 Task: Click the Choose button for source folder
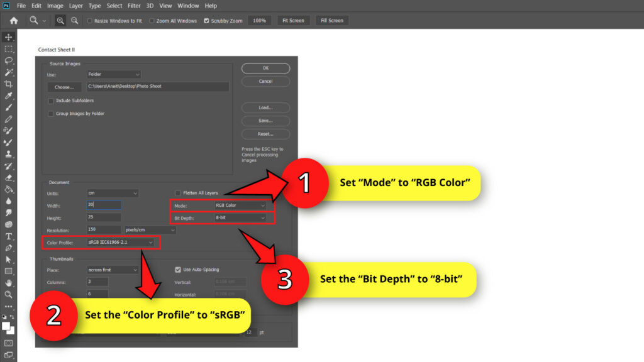tap(64, 87)
